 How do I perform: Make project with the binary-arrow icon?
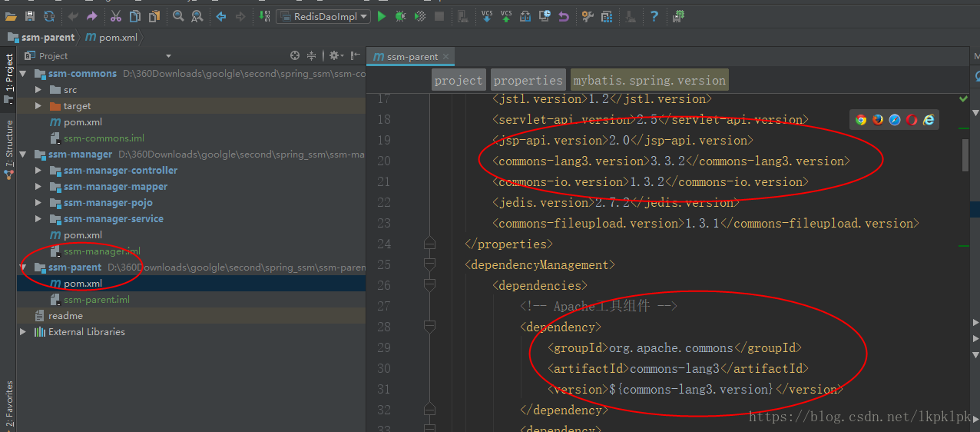pyautogui.click(x=264, y=15)
